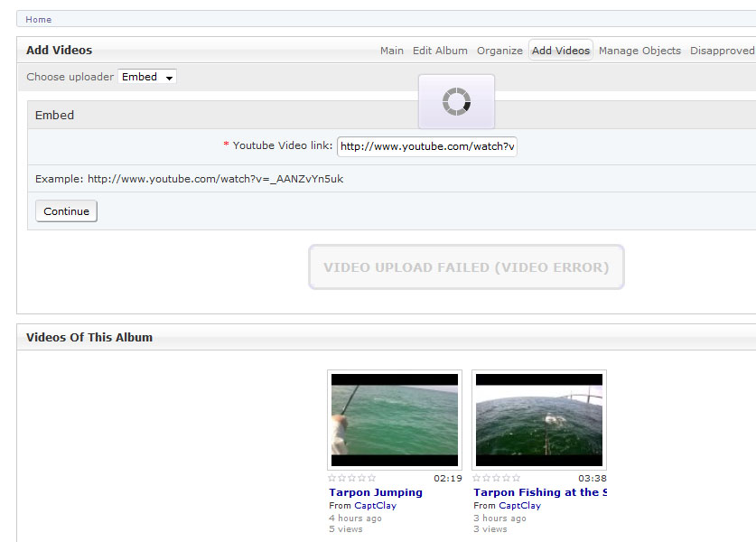
Task: Click the Continue button
Action: pos(67,211)
